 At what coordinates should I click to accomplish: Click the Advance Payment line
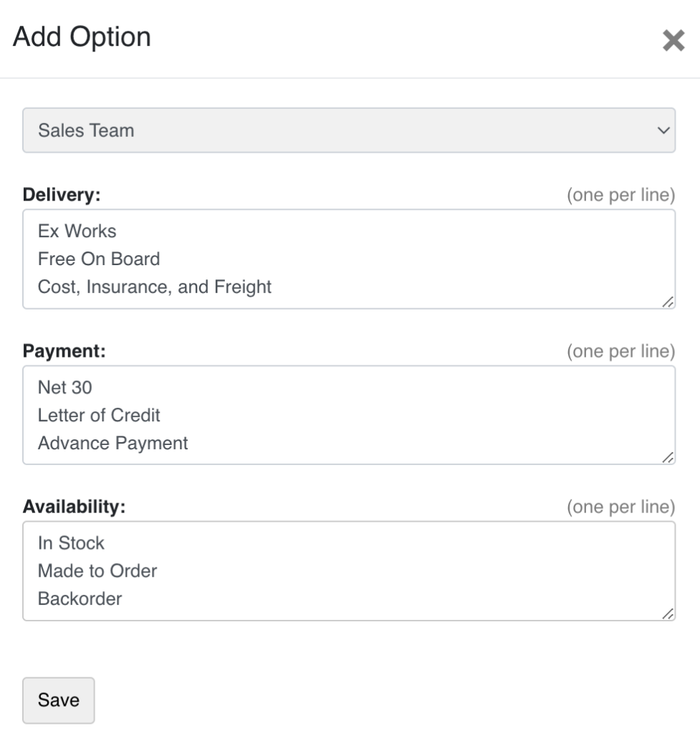(x=113, y=443)
